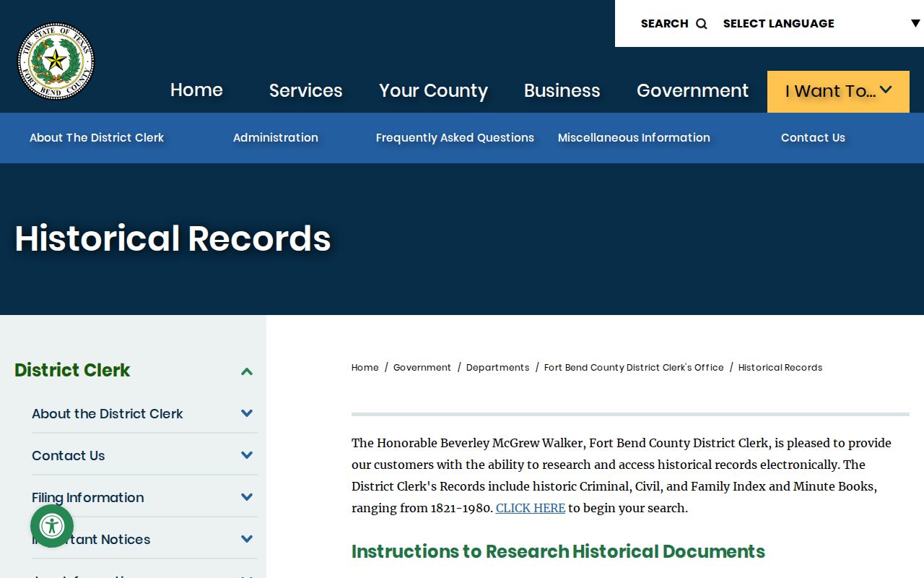The image size is (924, 578).
Task: Go to About The District Clerk tab
Action: click(97, 138)
